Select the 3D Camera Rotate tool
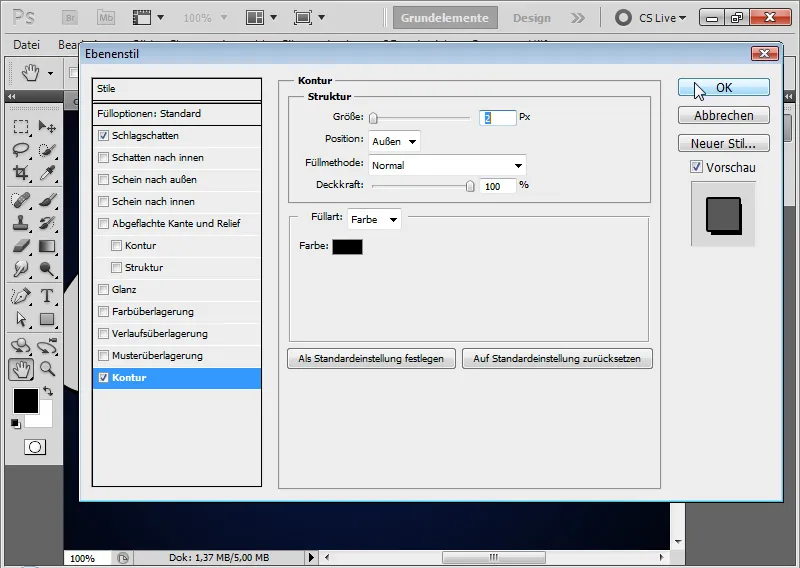Image resolution: width=800 pixels, height=568 pixels. [x=47, y=346]
